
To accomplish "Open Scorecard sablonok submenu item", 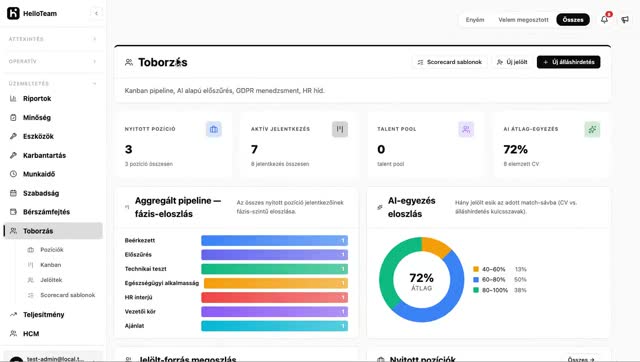I will (x=61, y=295).
